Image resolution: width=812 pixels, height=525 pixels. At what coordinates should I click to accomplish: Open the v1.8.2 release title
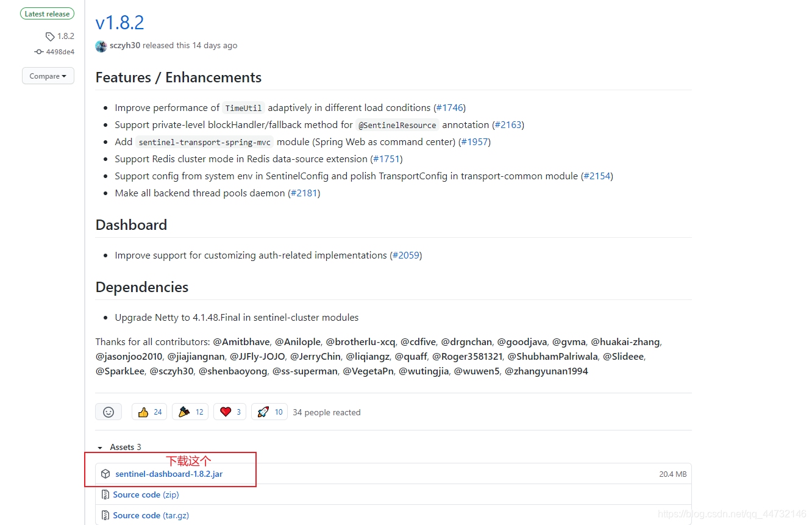(120, 23)
